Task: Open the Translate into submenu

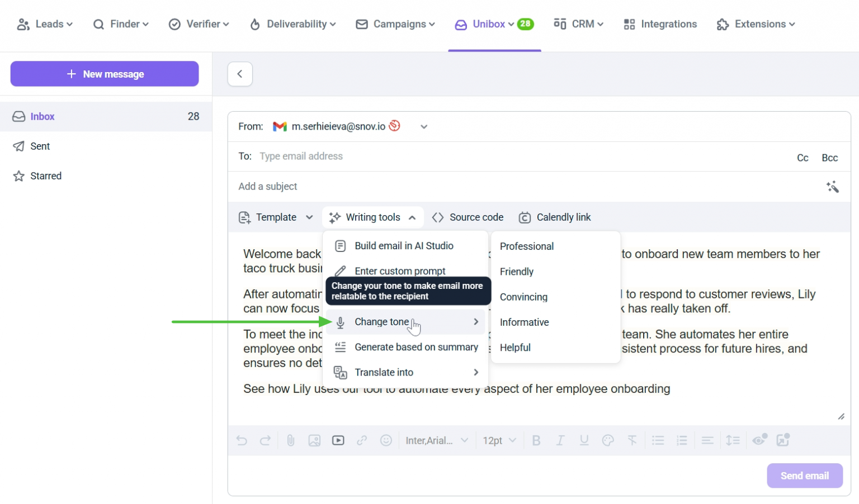Action: click(405, 372)
